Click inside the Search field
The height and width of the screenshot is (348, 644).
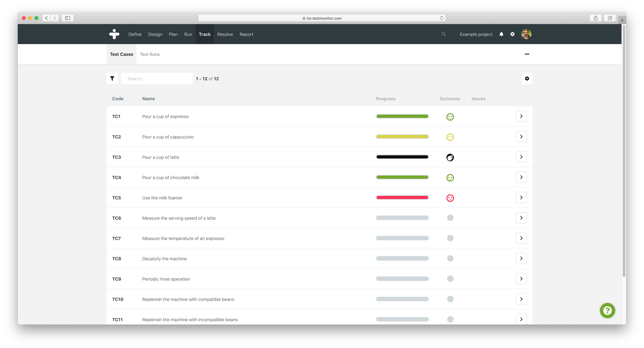pos(157,78)
